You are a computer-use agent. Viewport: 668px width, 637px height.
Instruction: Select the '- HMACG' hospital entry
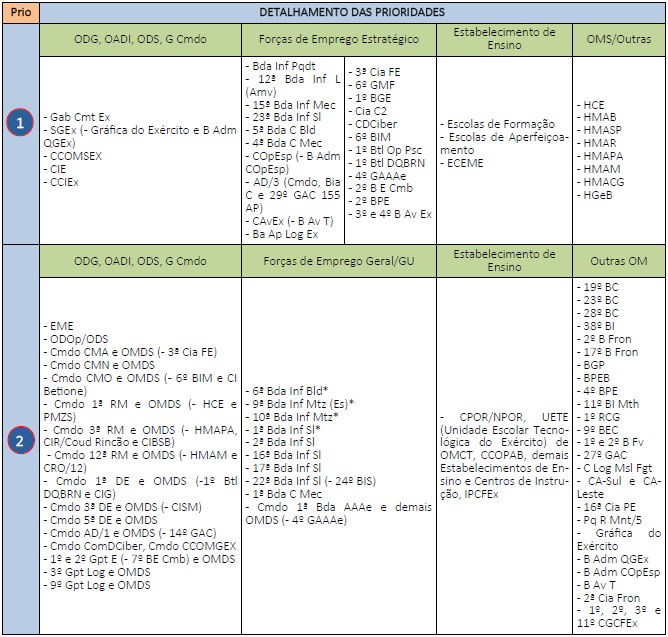click(x=601, y=182)
